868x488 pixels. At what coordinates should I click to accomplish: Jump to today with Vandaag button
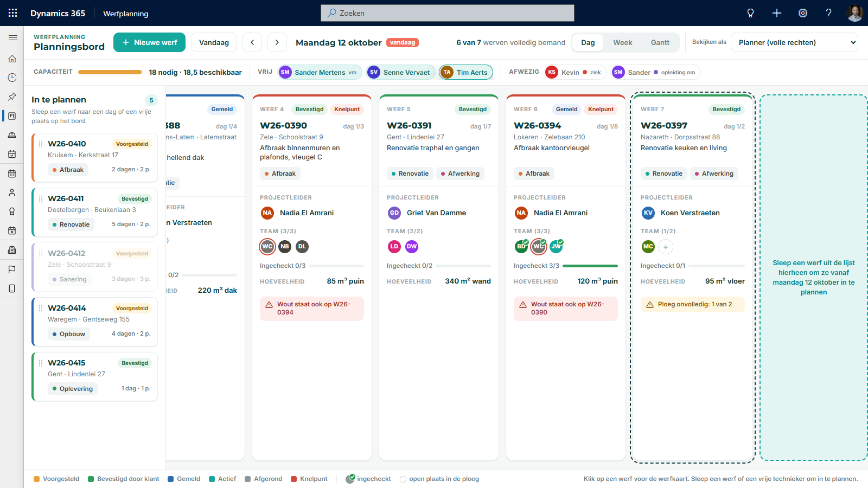tap(214, 42)
